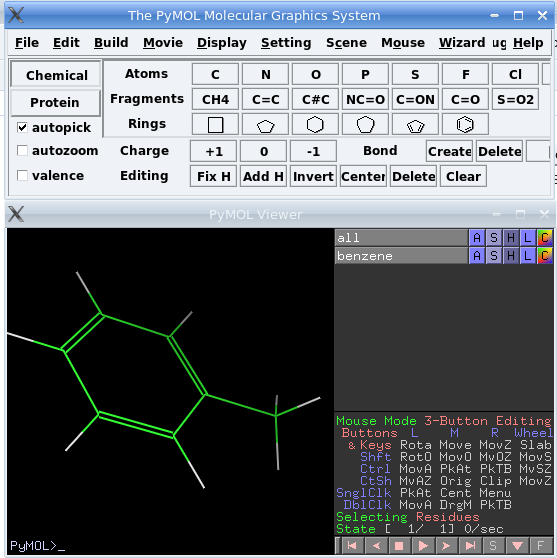Open the Help menu

pyautogui.click(x=528, y=43)
